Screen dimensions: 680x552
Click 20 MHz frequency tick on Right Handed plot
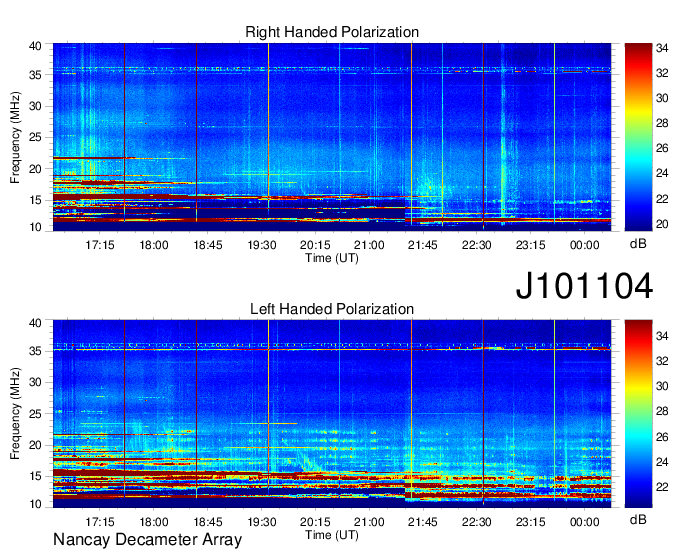coord(35,169)
